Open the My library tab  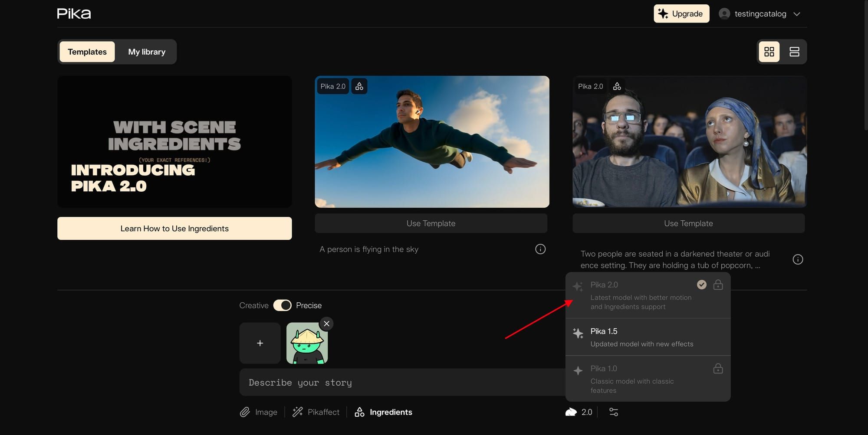click(x=147, y=52)
